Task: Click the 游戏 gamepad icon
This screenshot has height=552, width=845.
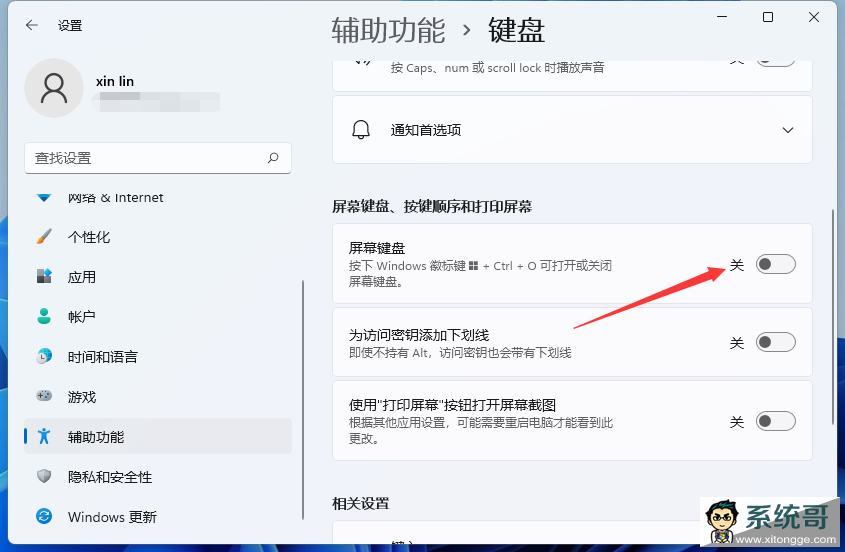Action: [44, 396]
